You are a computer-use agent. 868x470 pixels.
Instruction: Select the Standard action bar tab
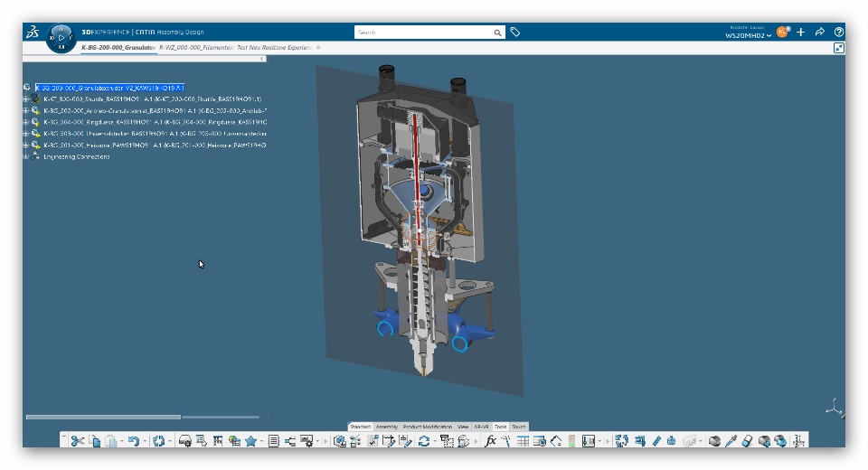tap(361, 427)
